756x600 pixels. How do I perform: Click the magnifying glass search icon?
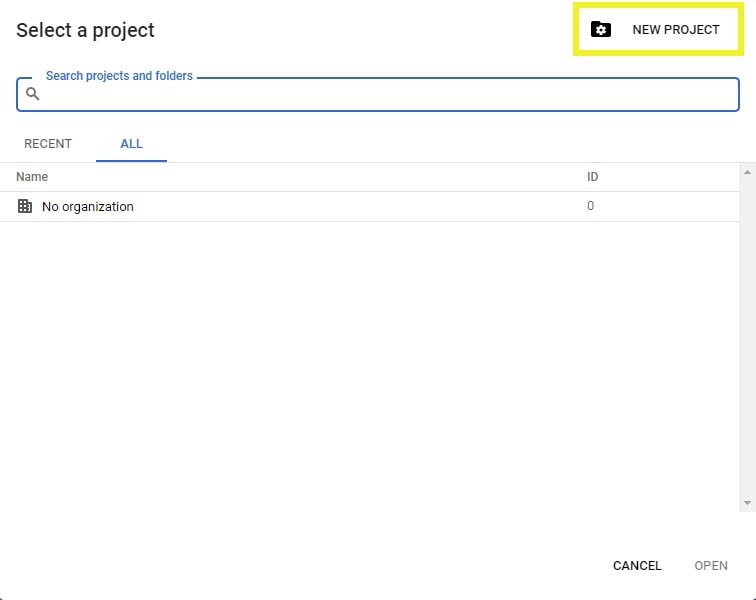click(32, 94)
